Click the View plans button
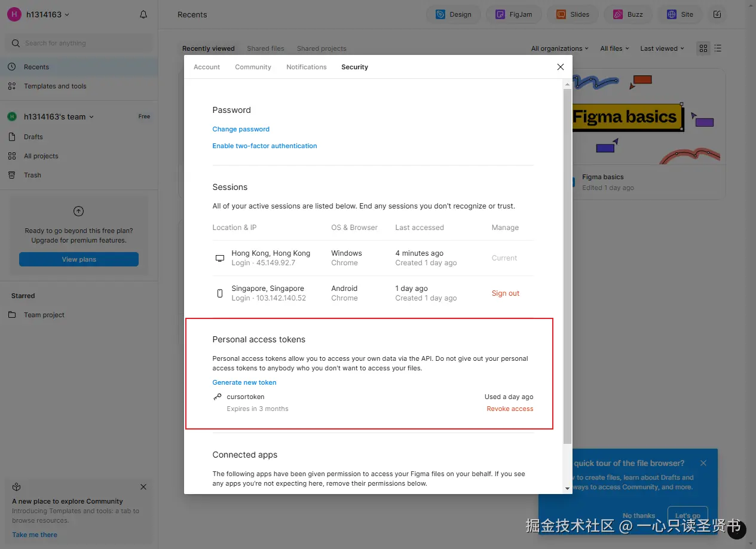 coord(79,259)
